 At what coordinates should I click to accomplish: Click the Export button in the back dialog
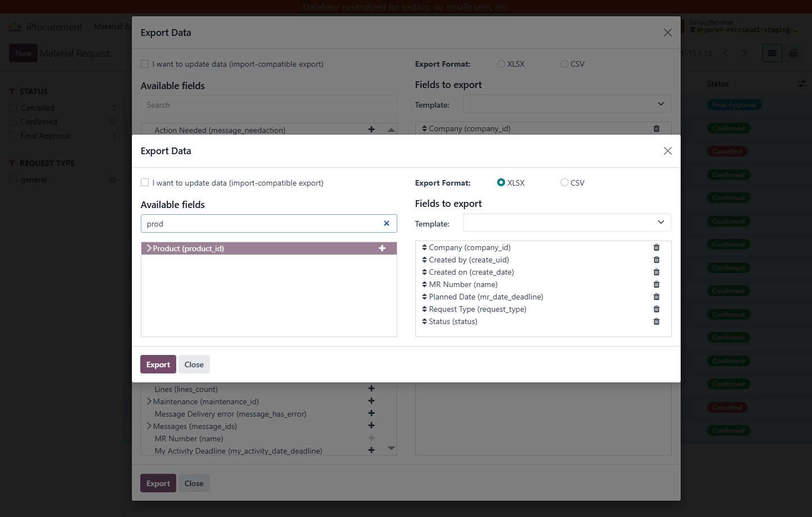tap(158, 483)
